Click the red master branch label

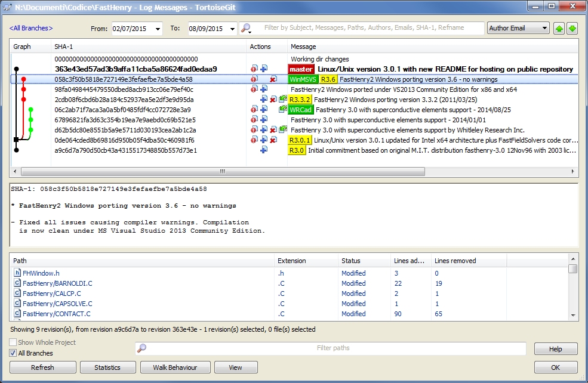pyautogui.click(x=301, y=69)
